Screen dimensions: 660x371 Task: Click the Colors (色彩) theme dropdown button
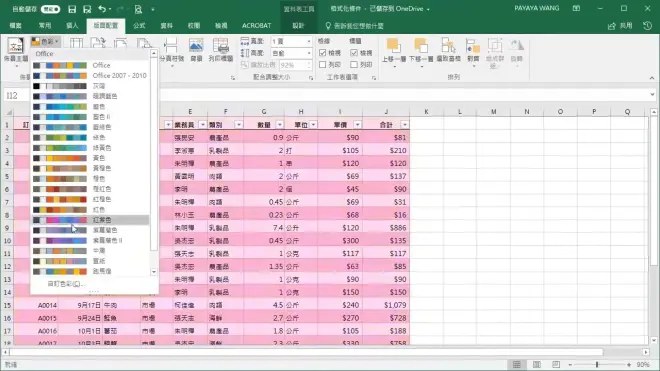[45, 41]
